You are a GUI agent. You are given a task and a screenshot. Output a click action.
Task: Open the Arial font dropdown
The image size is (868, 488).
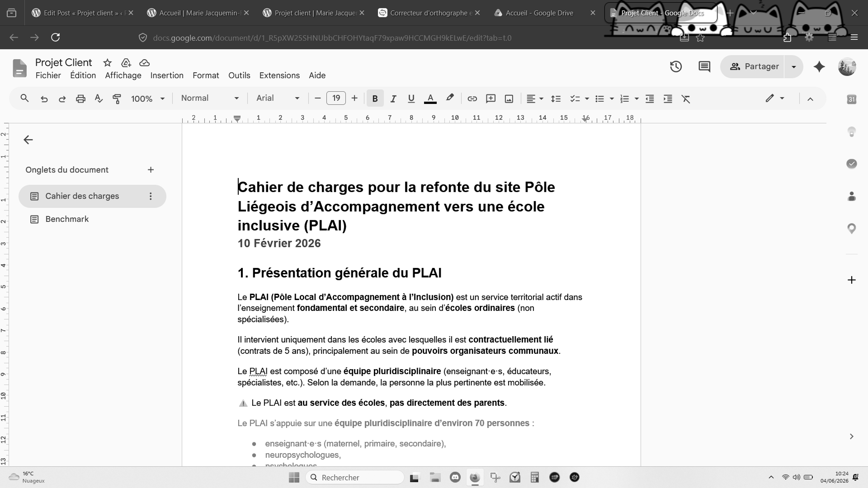(278, 98)
